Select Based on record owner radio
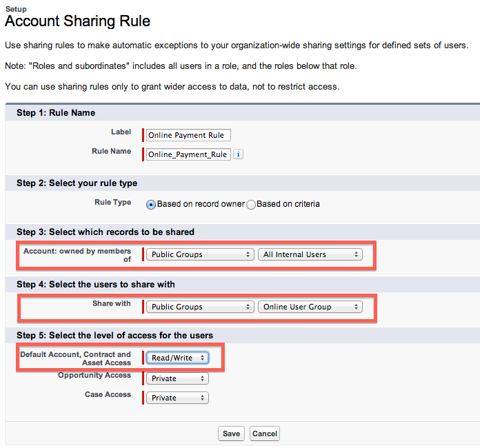480x448 pixels. 151,205
